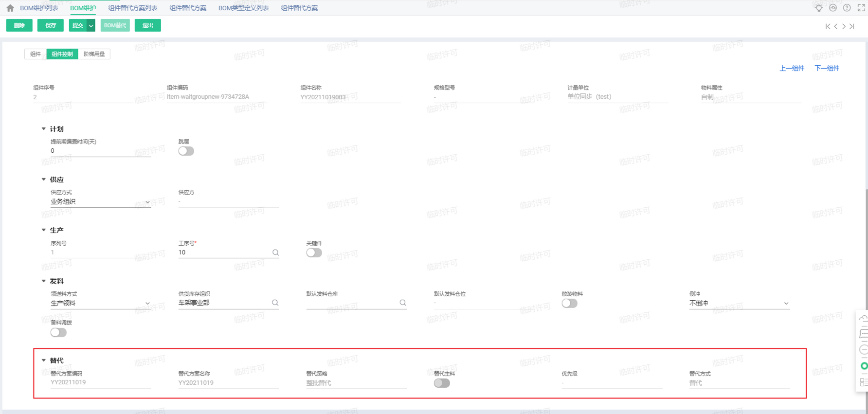
Task: Click the BOM替代 button
Action: click(115, 26)
